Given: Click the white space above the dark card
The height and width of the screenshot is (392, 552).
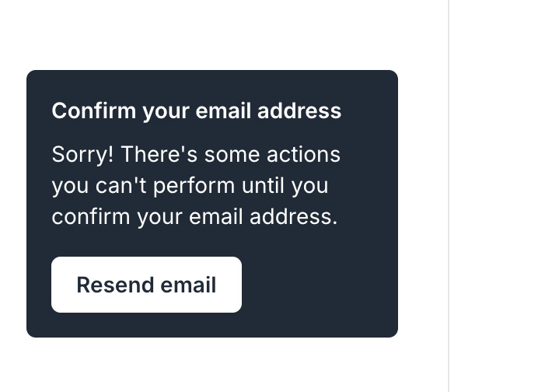Looking at the screenshot, I should click(211, 35).
